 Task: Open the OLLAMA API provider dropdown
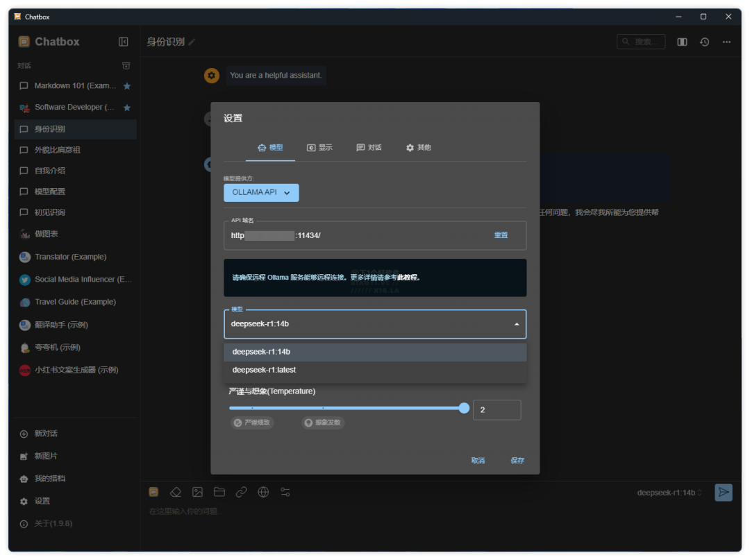(x=261, y=192)
